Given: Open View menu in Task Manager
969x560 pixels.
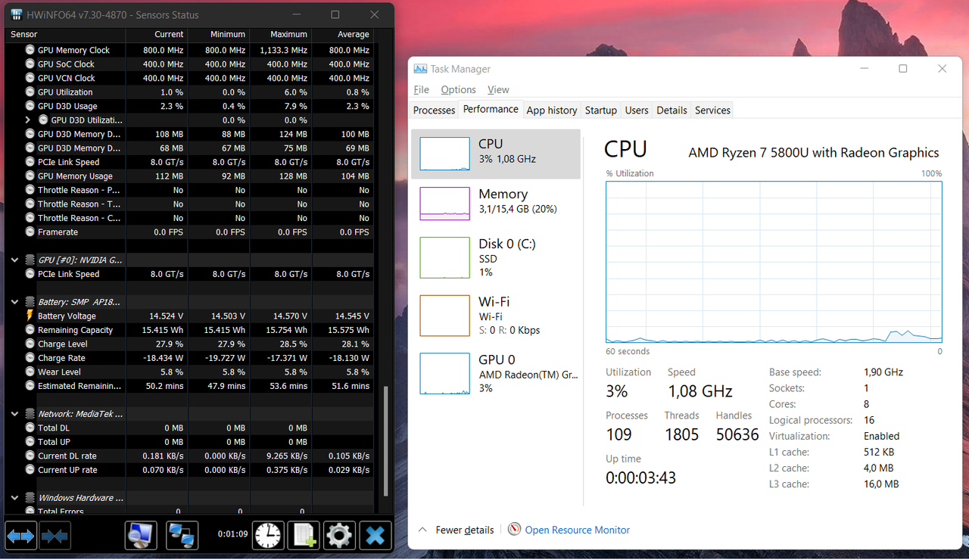Looking at the screenshot, I should pyautogui.click(x=498, y=89).
